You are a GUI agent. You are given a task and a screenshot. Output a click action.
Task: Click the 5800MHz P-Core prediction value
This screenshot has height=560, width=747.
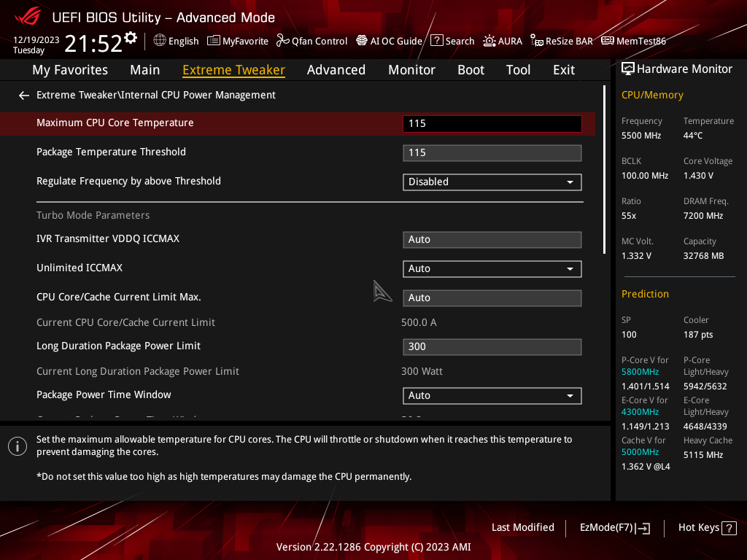tap(640, 372)
